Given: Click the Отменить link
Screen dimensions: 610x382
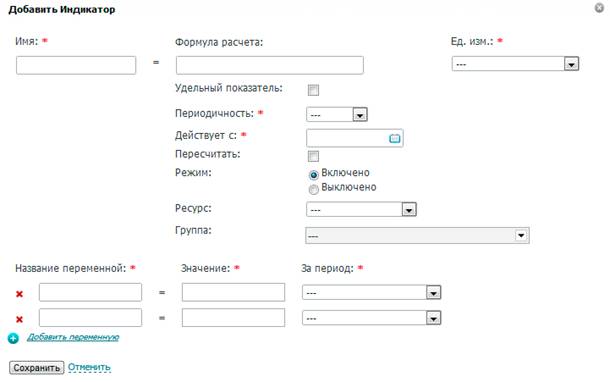Looking at the screenshot, I should pos(89,367).
